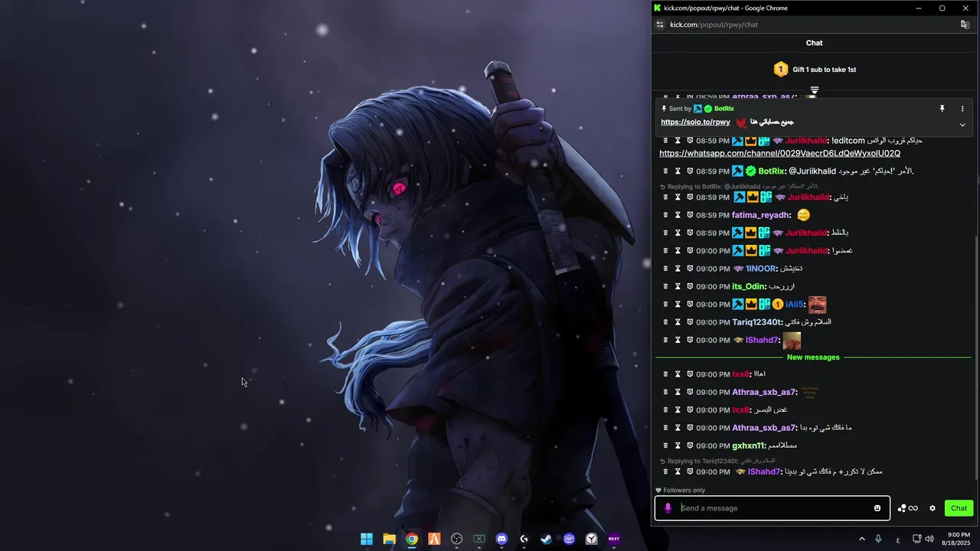Open OBS Studio from taskbar
The width and height of the screenshot is (980, 551).
coord(457,539)
